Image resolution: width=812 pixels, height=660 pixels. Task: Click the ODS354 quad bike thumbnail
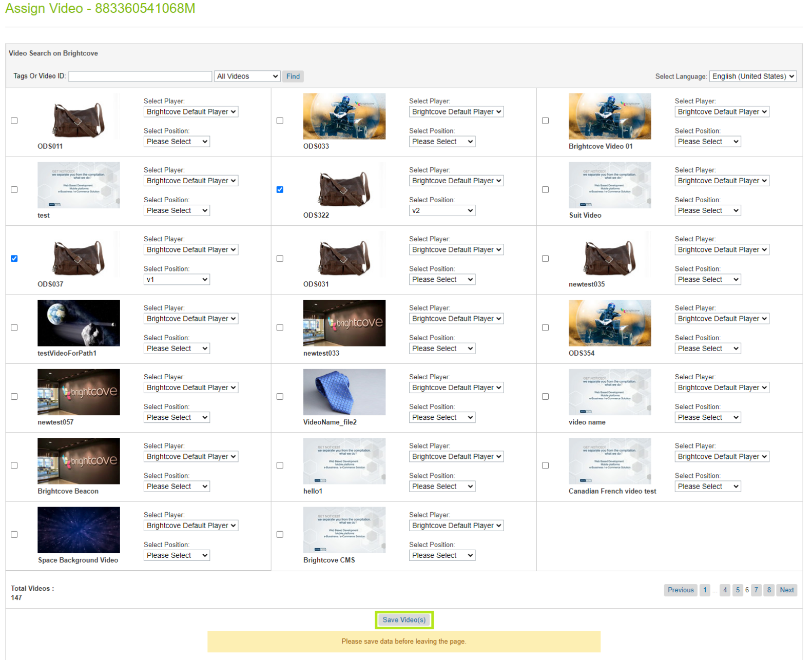point(610,323)
